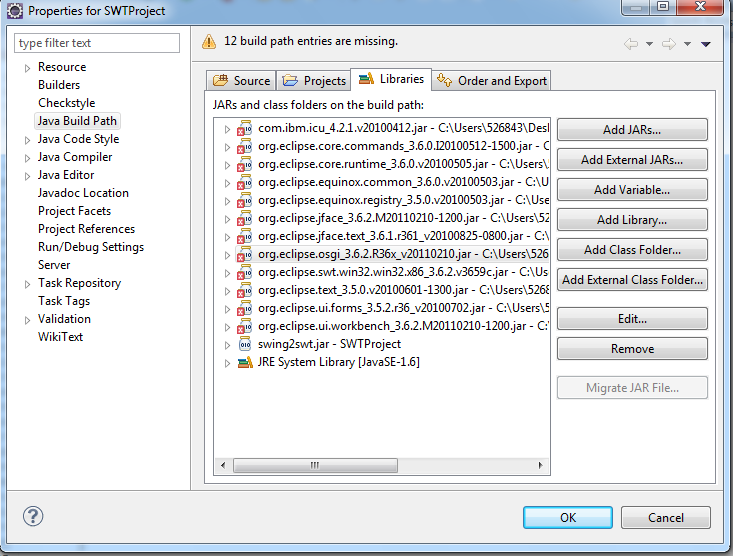Expand the swing2swt.jar entry

click(x=227, y=345)
